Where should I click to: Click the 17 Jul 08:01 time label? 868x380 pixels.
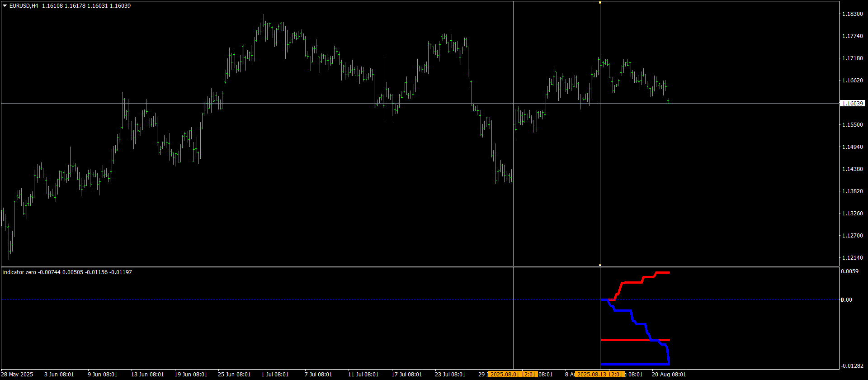tap(407, 375)
